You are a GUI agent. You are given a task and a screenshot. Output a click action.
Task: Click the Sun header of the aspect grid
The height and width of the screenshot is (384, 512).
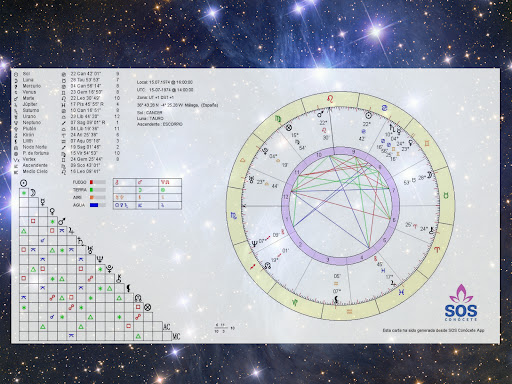tap(23, 183)
